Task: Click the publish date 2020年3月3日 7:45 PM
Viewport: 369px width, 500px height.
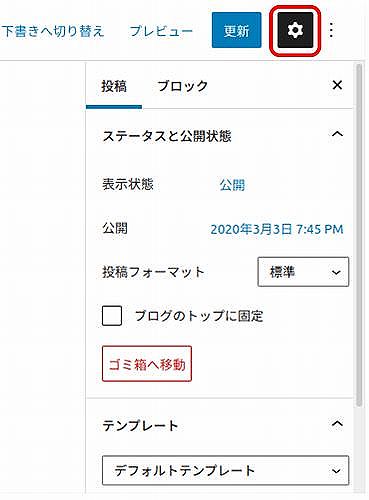Action: point(277,229)
